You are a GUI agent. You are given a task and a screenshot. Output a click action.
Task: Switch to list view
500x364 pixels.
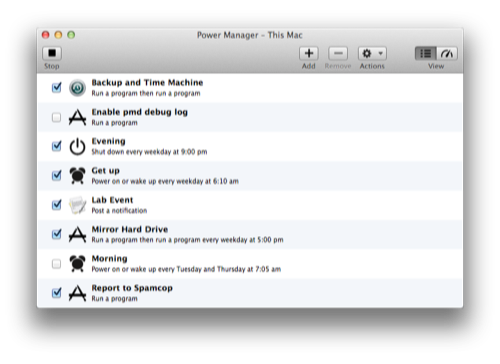coord(425,53)
